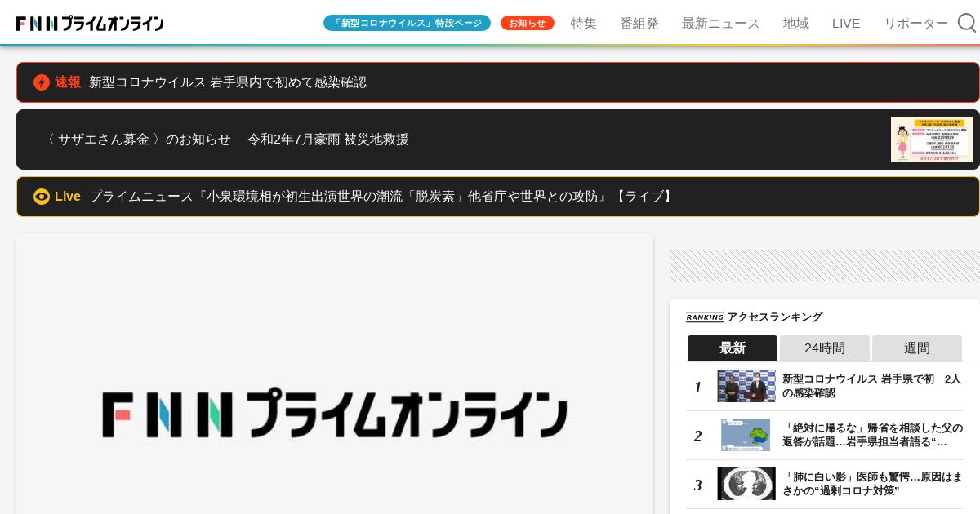This screenshot has height=514, width=980.
Task: Click the Live label text
Action: pos(68,197)
